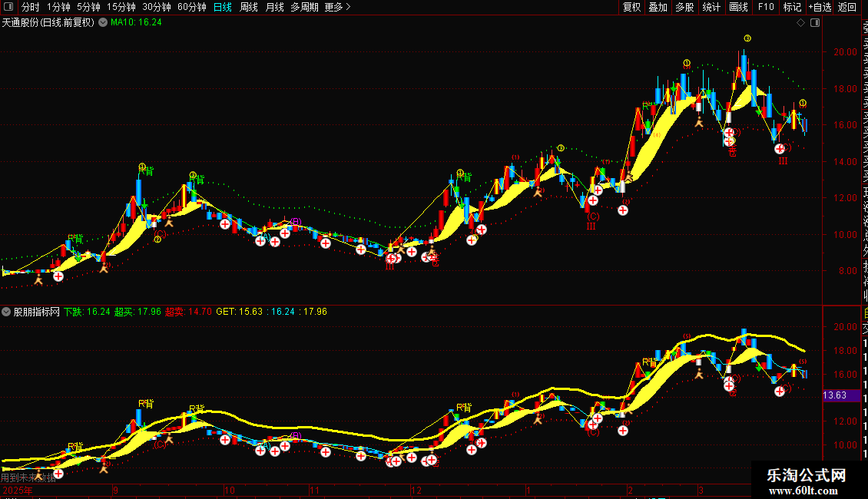The width and height of the screenshot is (868, 499).
Task: Select the 30分钟 period tab
Action: 157,7
